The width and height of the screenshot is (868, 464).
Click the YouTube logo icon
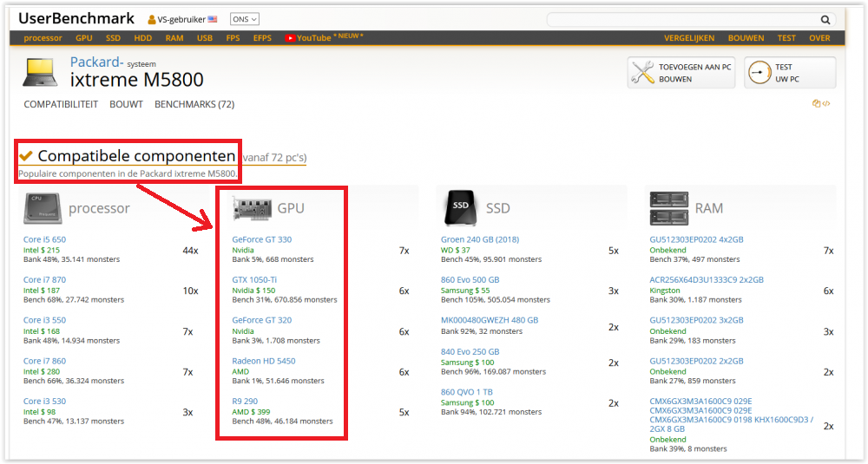pos(290,38)
